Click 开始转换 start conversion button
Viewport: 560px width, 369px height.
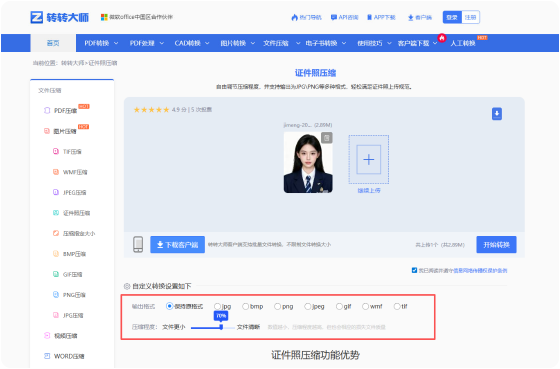point(496,245)
